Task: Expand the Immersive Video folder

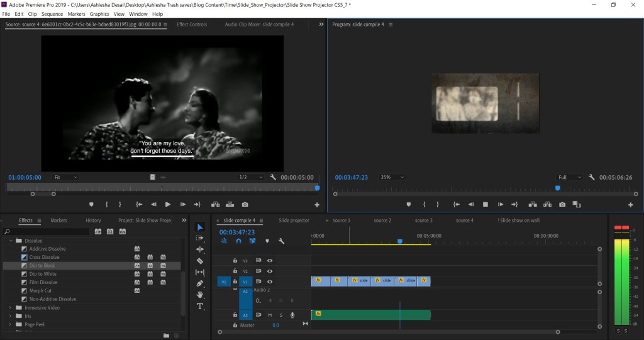Action: pos(11,308)
